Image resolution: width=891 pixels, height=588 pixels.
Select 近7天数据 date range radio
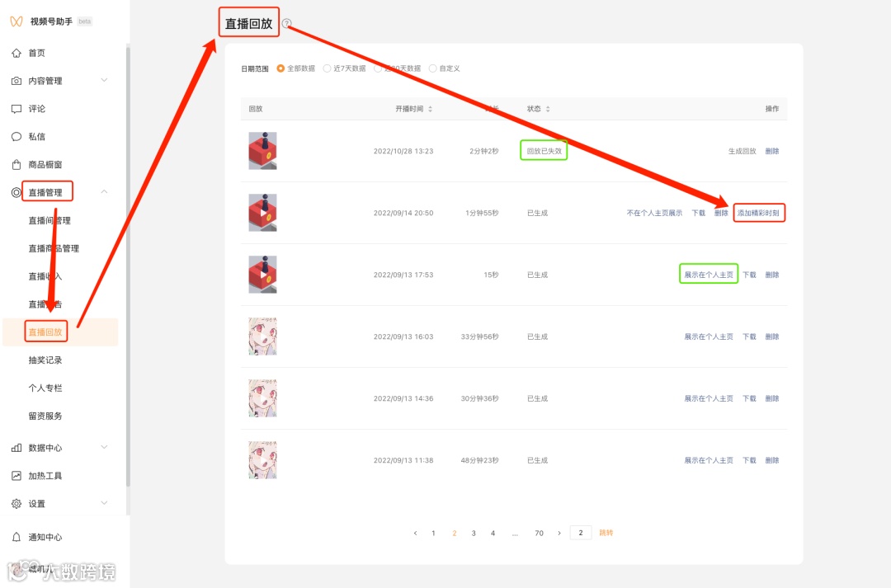click(327, 68)
